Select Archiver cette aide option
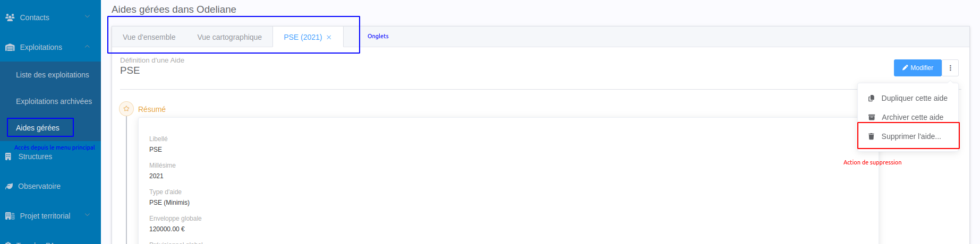The width and height of the screenshot is (980, 244). tap(912, 117)
